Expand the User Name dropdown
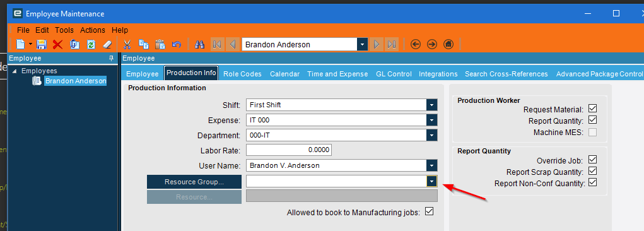Viewport: 644px width, 231px height. pyautogui.click(x=431, y=165)
